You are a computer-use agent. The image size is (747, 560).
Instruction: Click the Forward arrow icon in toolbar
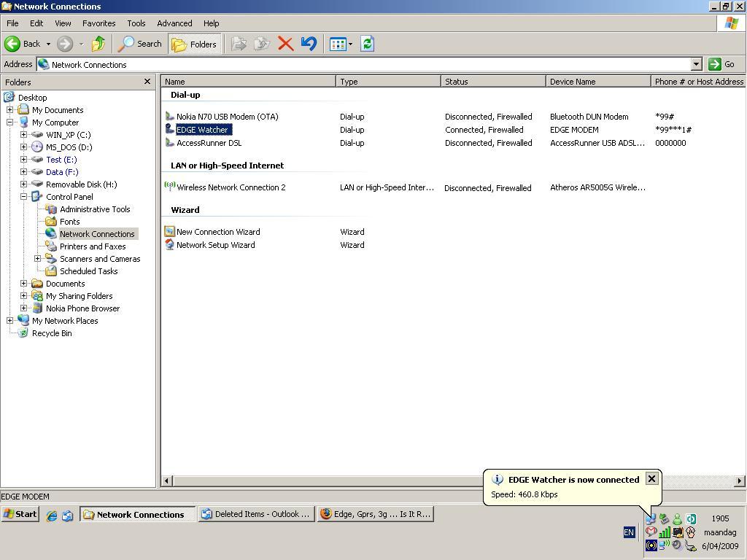(65, 44)
